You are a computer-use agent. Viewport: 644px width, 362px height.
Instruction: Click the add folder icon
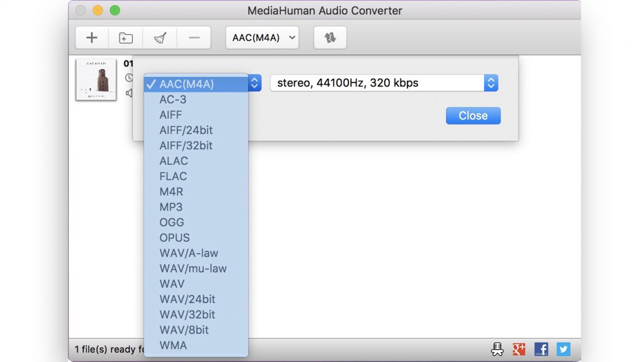coord(126,38)
